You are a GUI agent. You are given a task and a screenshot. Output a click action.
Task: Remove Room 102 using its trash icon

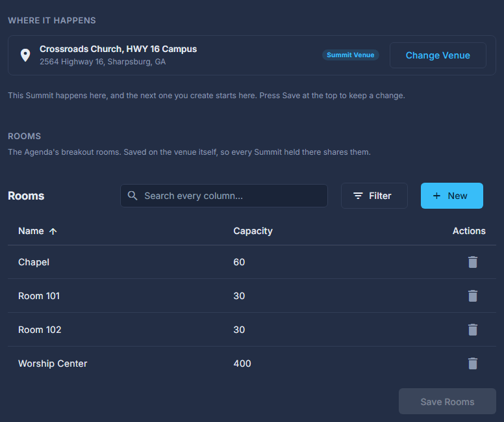(x=473, y=330)
